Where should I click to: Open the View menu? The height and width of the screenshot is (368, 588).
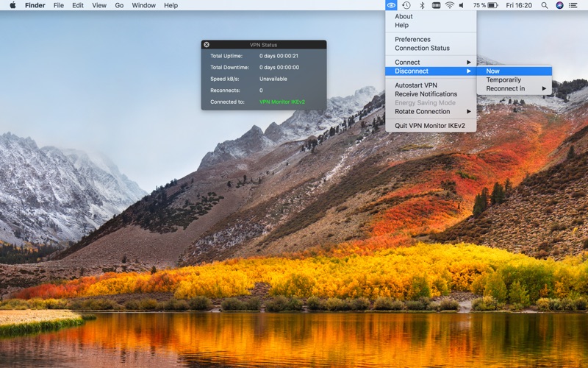point(99,5)
